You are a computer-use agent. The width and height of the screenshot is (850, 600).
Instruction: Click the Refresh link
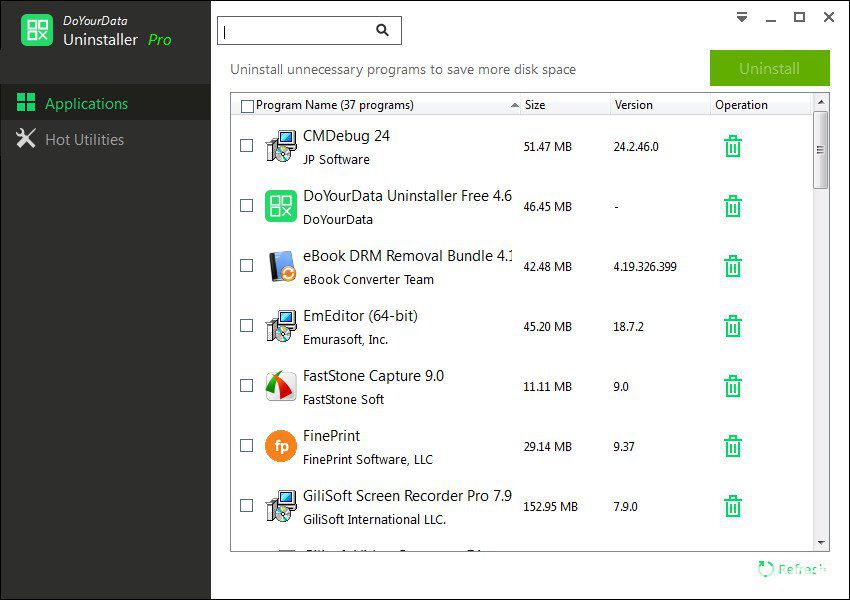click(x=792, y=569)
